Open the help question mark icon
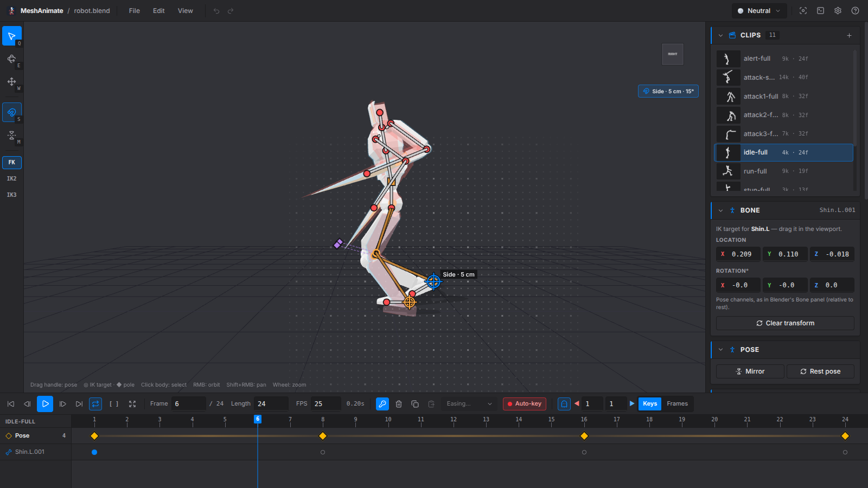Viewport: 868px width, 488px height. pos(855,11)
